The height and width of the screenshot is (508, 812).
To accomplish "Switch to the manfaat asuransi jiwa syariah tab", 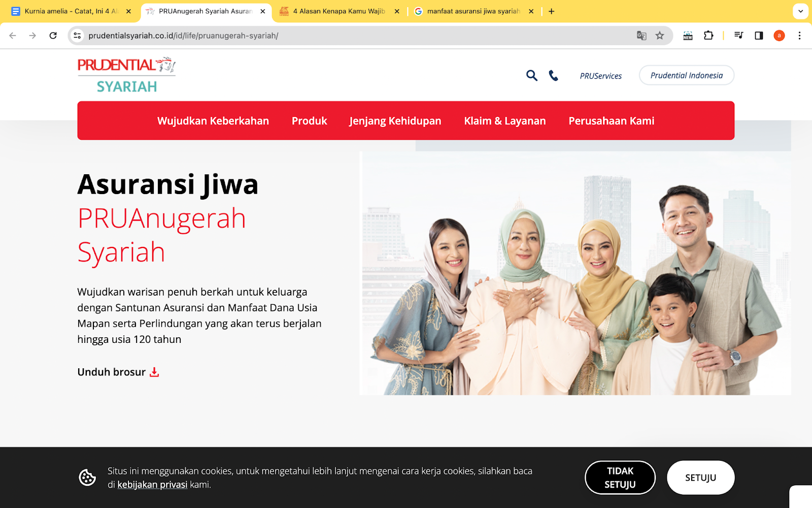I will point(473,11).
